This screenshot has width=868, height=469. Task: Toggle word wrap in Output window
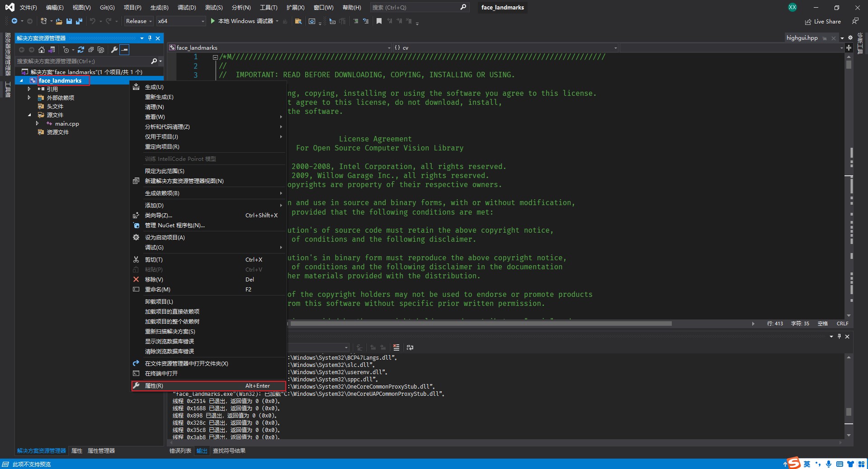(x=410, y=347)
